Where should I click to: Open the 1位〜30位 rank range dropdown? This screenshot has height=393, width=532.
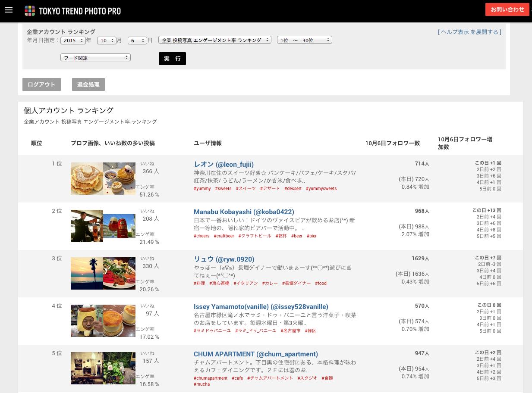click(x=304, y=40)
